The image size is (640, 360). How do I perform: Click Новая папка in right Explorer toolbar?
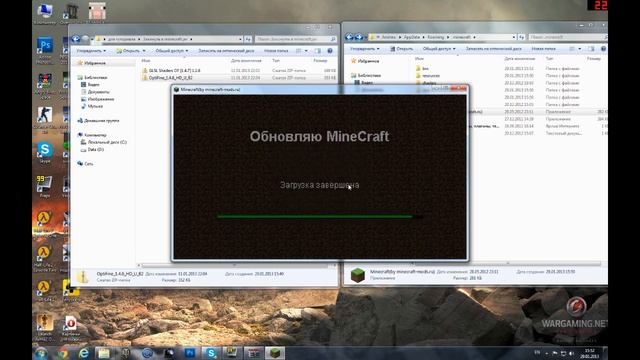[543, 49]
